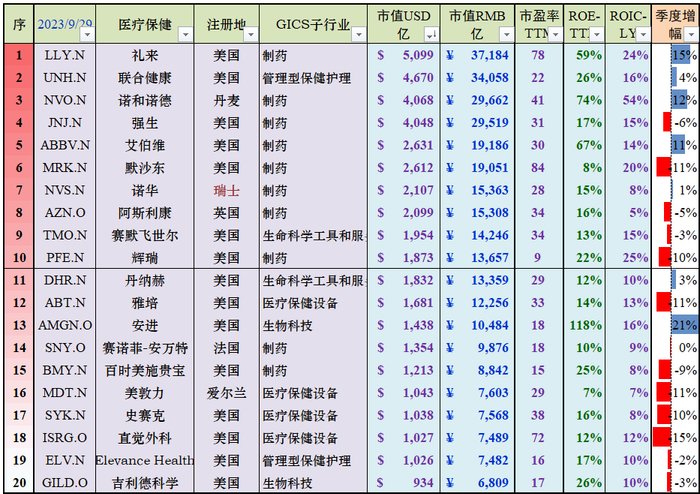Open the 市盈率TTM column filter dropdown

tap(555, 34)
